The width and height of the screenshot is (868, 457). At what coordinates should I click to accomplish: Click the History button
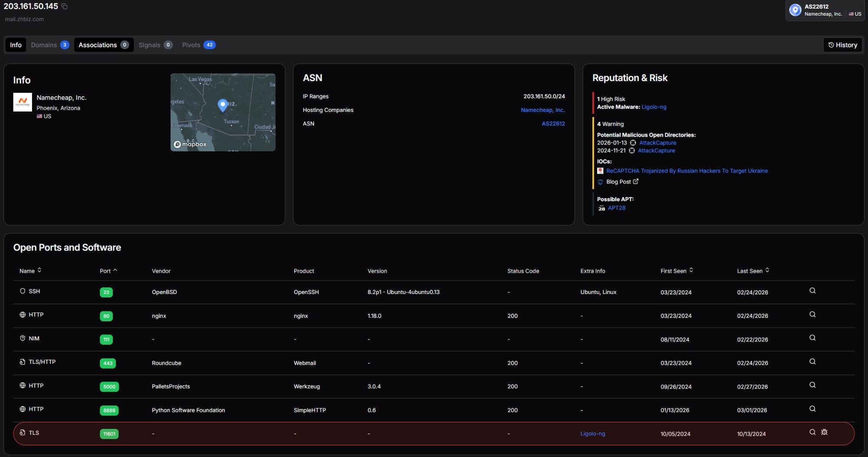(x=842, y=45)
